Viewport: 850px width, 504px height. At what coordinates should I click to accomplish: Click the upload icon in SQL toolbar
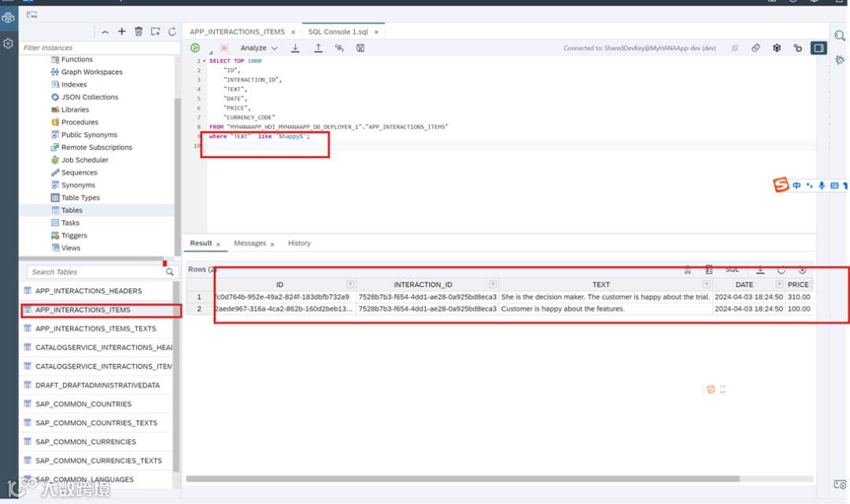(x=318, y=48)
